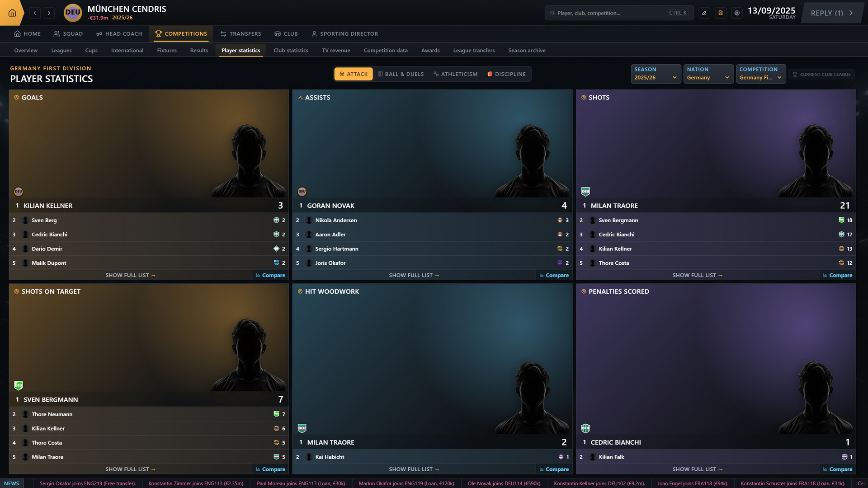868x488 pixels.
Task: Open the Competition dropdown
Action: click(760, 74)
